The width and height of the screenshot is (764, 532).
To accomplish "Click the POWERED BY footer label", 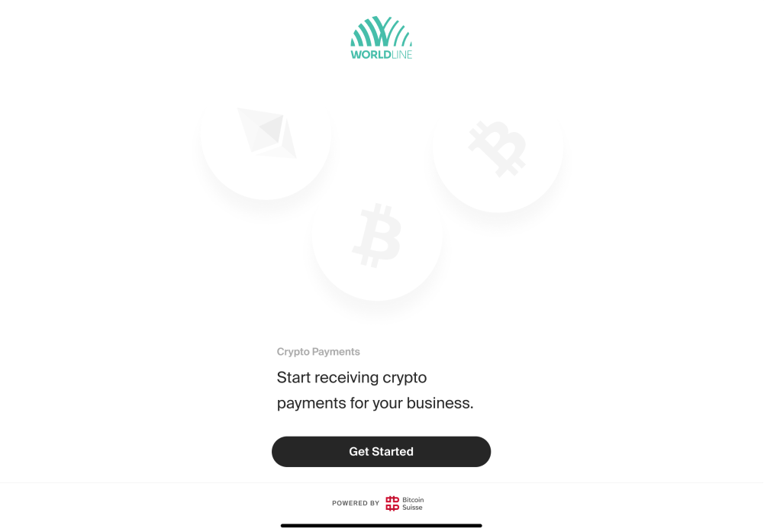I will 356,503.
